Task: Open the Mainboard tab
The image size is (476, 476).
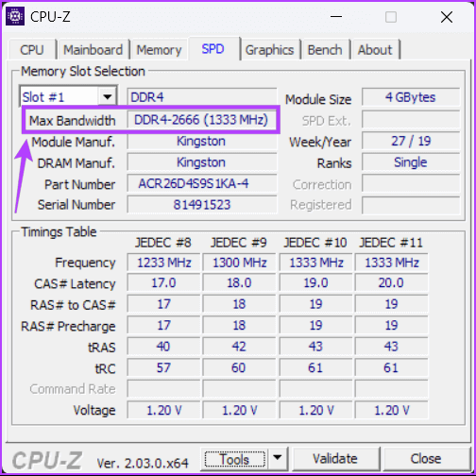Action: tap(93, 50)
